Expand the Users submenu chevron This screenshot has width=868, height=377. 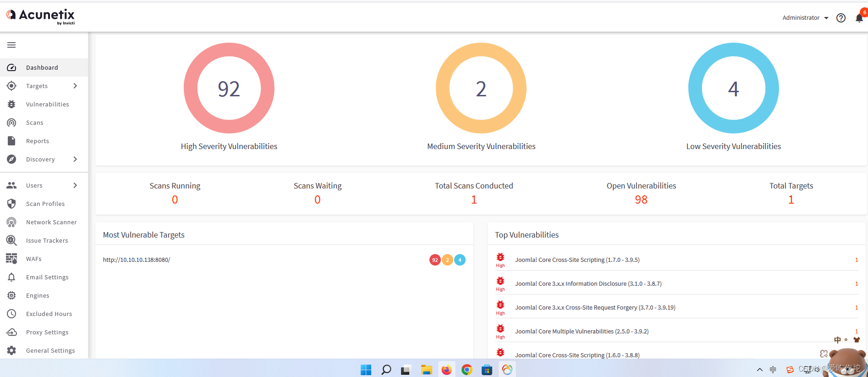pos(75,185)
